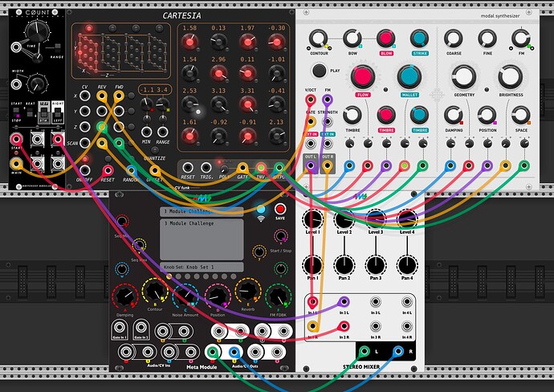Click the TRIG. input jack on Cartesia
The height and width of the screenshot is (392, 554).
pos(207,168)
